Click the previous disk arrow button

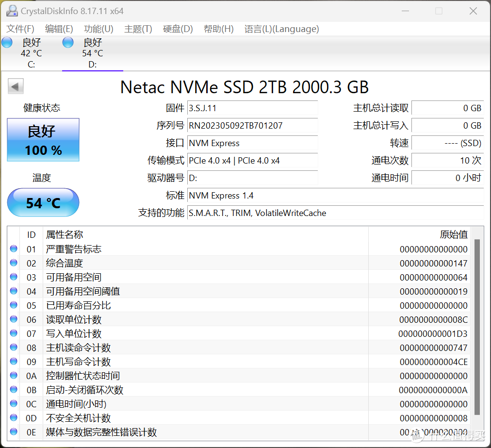[16, 86]
